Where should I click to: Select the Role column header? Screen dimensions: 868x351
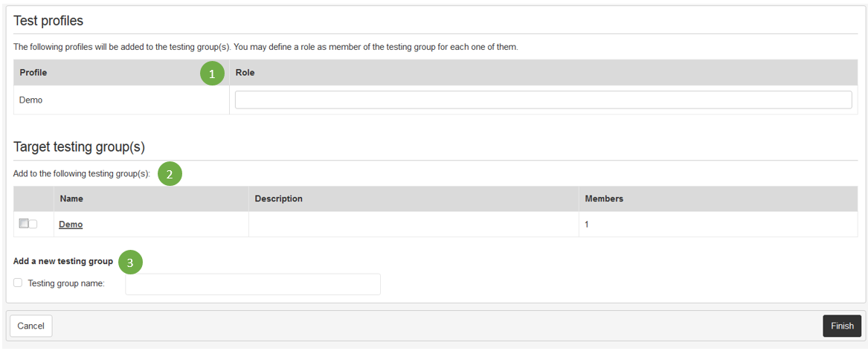pyautogui.click(x=245, y=73)
